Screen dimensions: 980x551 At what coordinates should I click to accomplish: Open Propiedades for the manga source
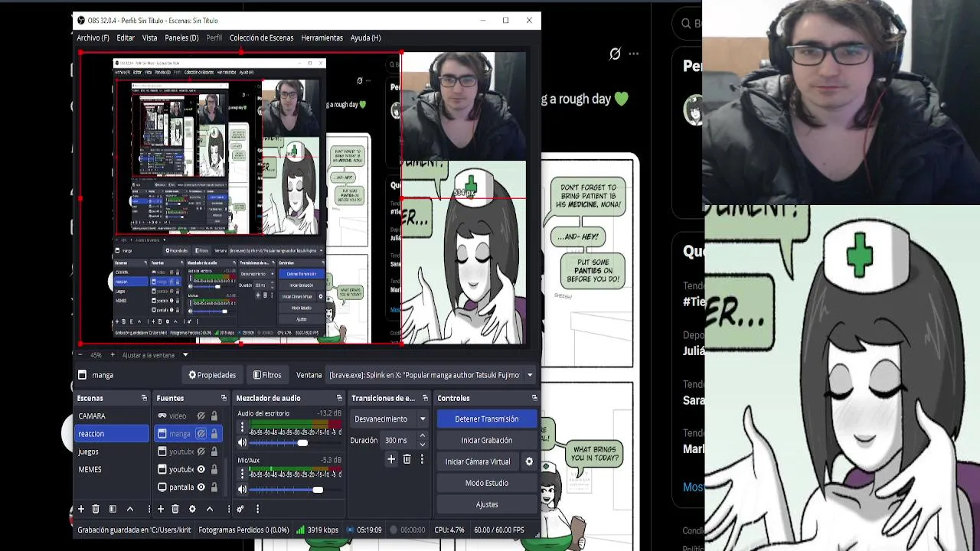(x=212, y=375)
